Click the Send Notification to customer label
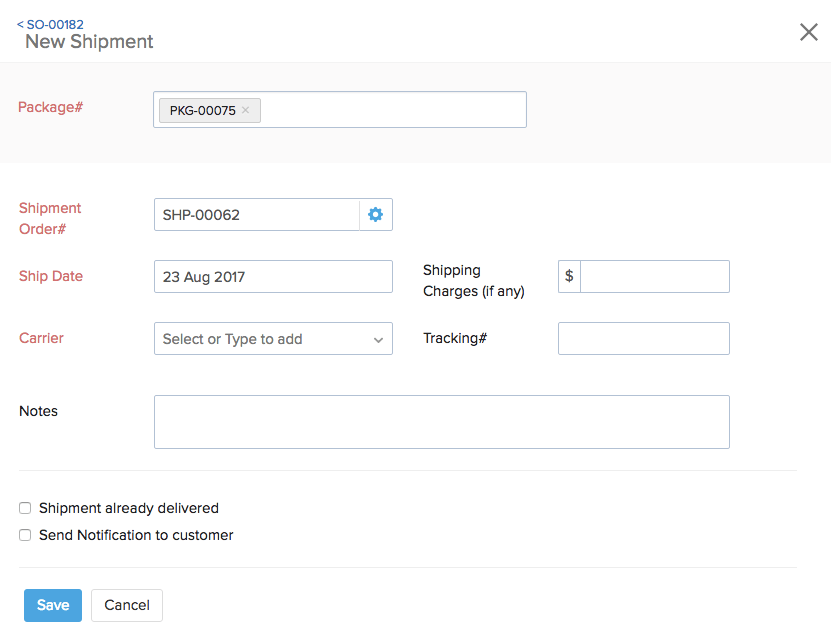Viewport: 831px width, 636px height. coord(136,535)
